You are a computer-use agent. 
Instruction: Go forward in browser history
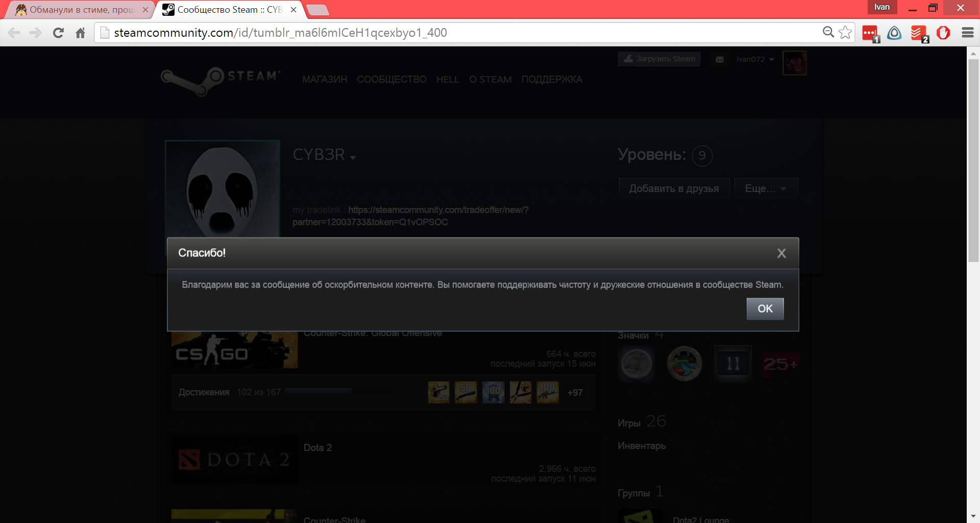(36, 33)
